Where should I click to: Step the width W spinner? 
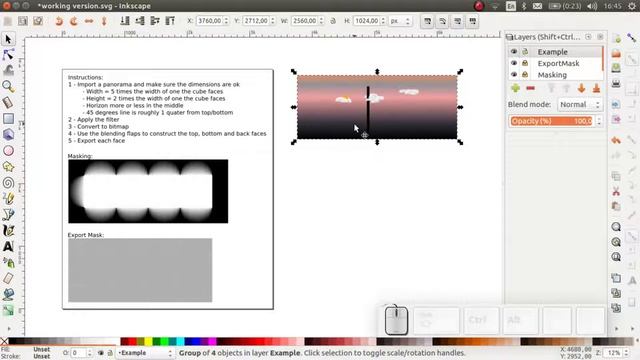click(x=322, y=21)
